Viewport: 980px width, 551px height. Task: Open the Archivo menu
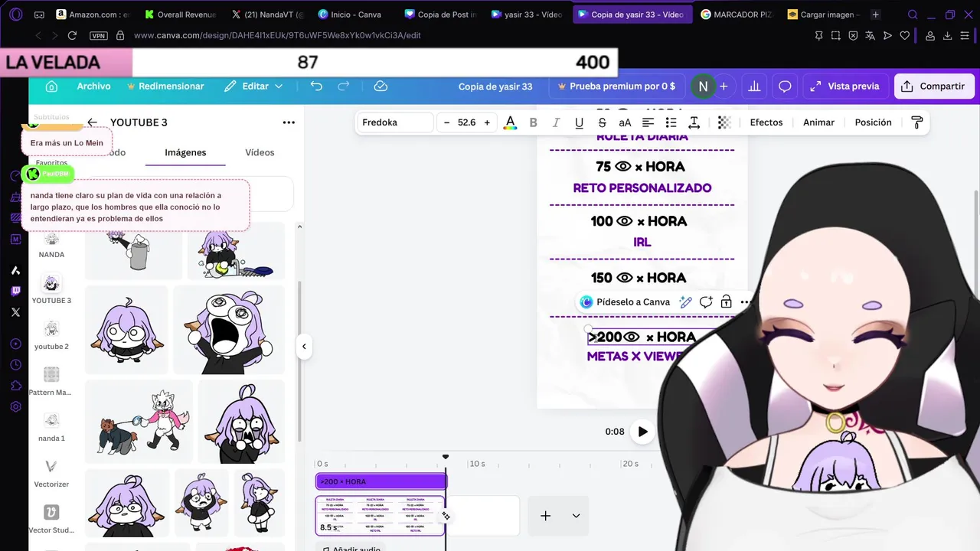tap(93, 86)
